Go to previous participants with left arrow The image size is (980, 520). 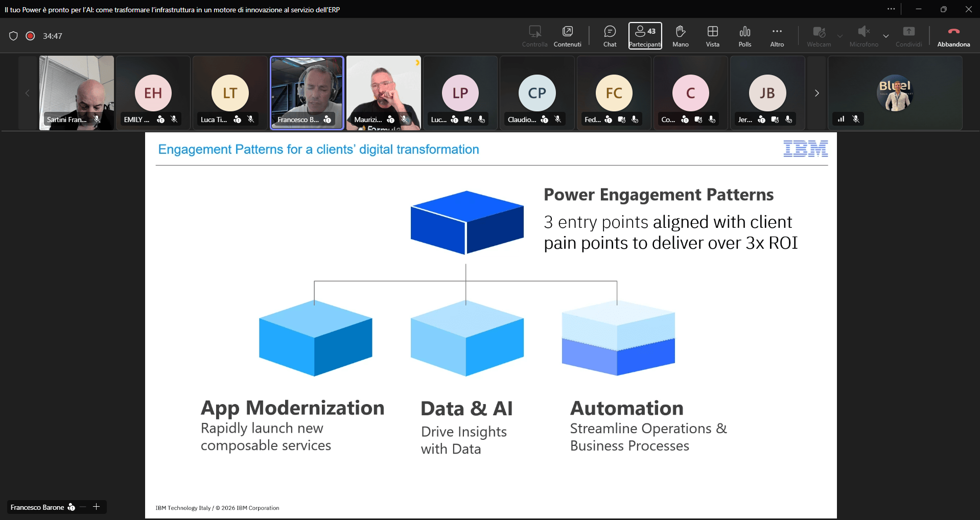point(28,93)
